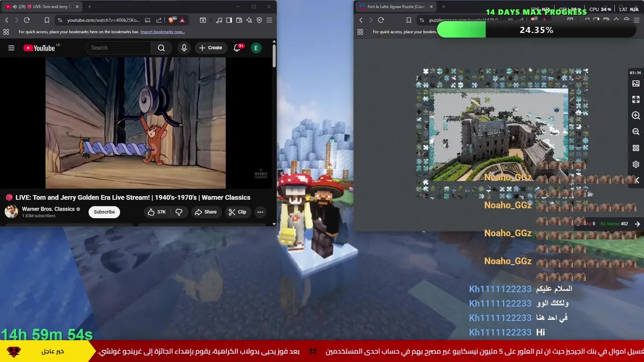The height and width of the screenshot is (362, 644).
Task: Click the arrow next to No Name 402
Action: point(637,224)
